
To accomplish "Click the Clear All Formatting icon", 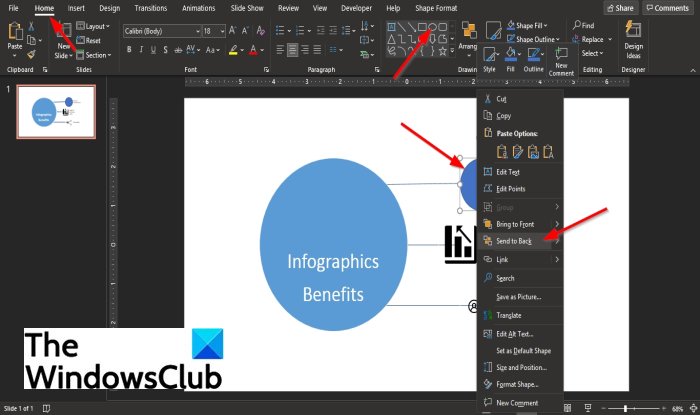I will click(262, 31).
